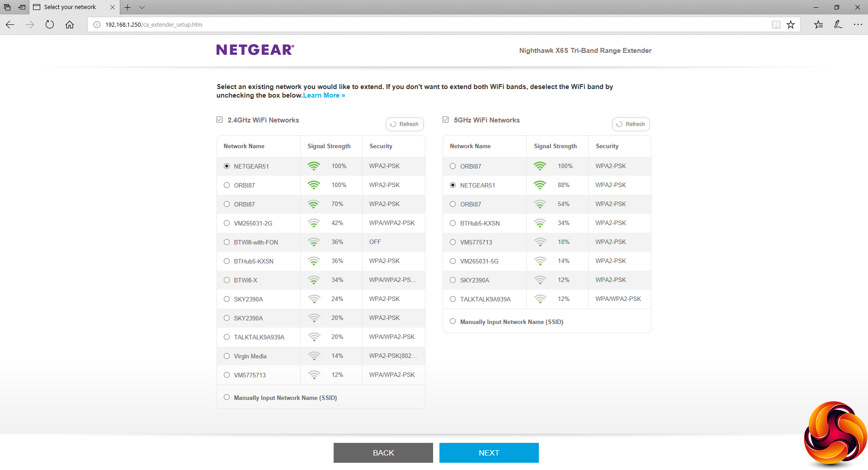
Task: Uncheck the 2.4GHz WiFi Networks checkbox
Action: tap(220, 120)
